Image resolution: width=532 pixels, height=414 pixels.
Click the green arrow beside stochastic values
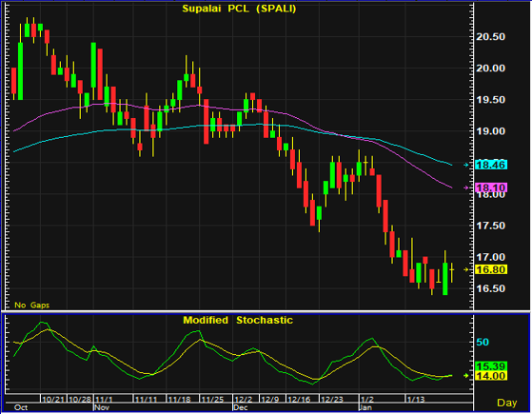(466, 375)
